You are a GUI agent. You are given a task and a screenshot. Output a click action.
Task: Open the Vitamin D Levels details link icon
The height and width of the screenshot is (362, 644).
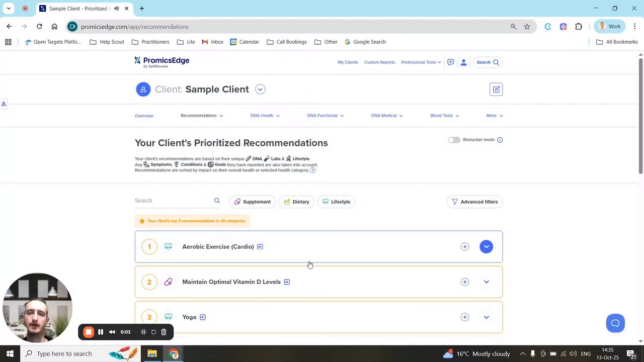[x=287, y=282]
